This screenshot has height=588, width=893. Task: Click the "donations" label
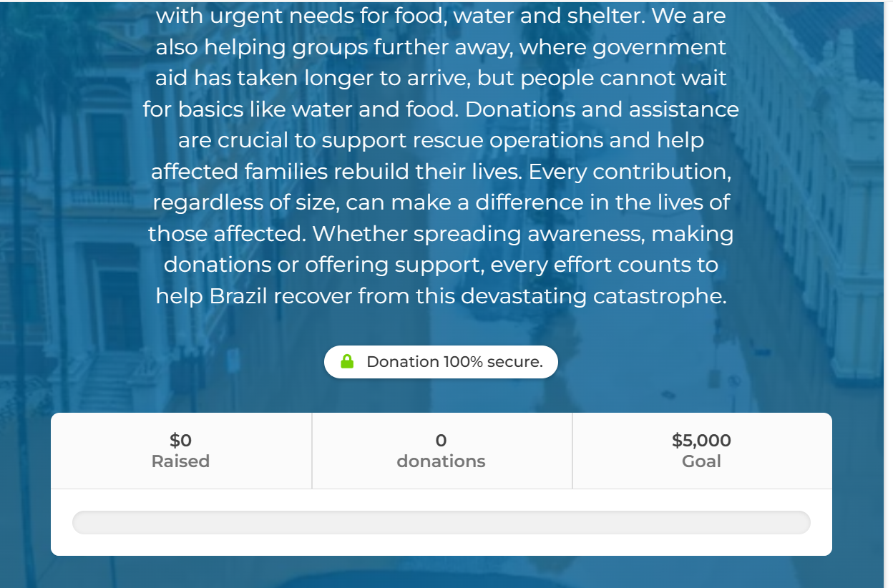click(x=441, y=461)
